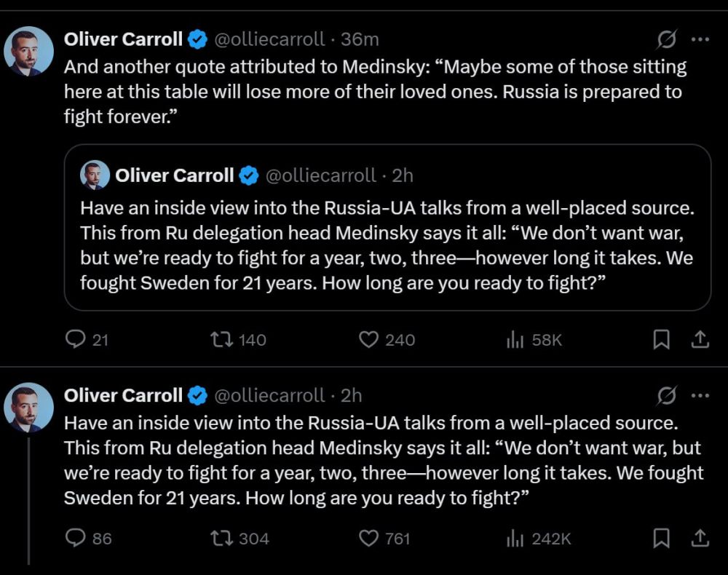The image size is (728, 575).
Task: Open the quoted tweet about Russia-UA talks
Action: click(x=387, y=244)
